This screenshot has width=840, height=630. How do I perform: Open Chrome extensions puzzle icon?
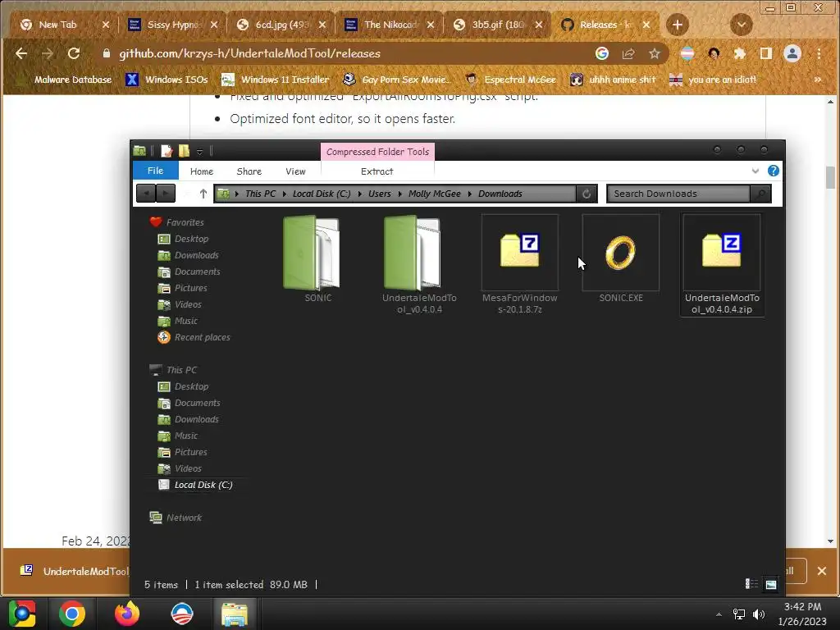(x=740, y=53)
